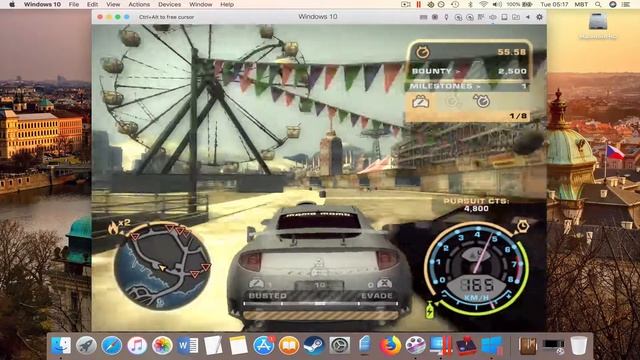
Task: Click the blue Coherence button in window title bar
Action: [127, 17]
